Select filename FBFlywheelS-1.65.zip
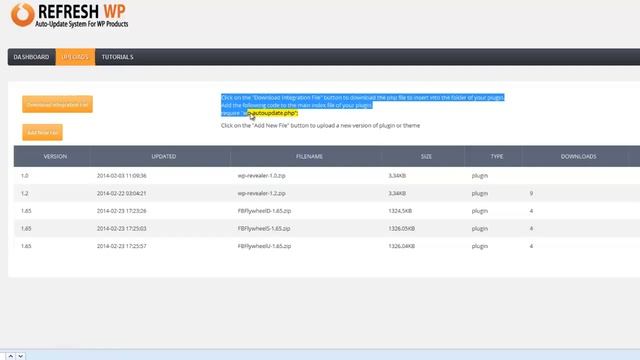The image size is (640, 360). click(264, 229)
